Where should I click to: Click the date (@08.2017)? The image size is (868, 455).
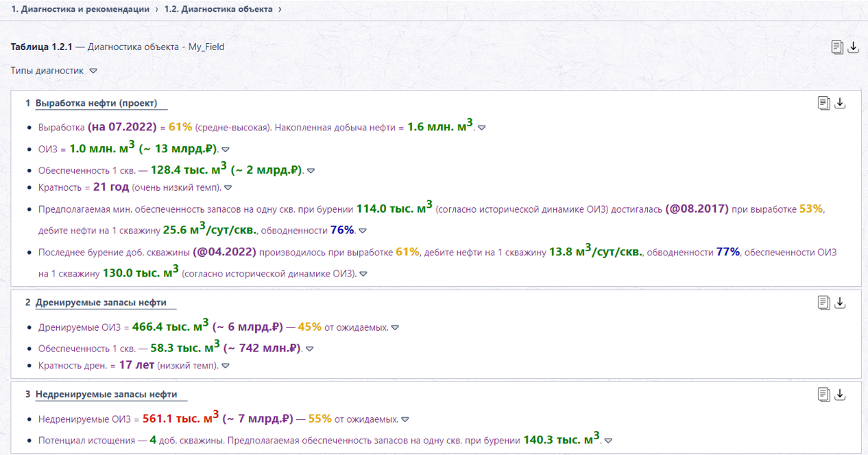click(x=697, y=209)
